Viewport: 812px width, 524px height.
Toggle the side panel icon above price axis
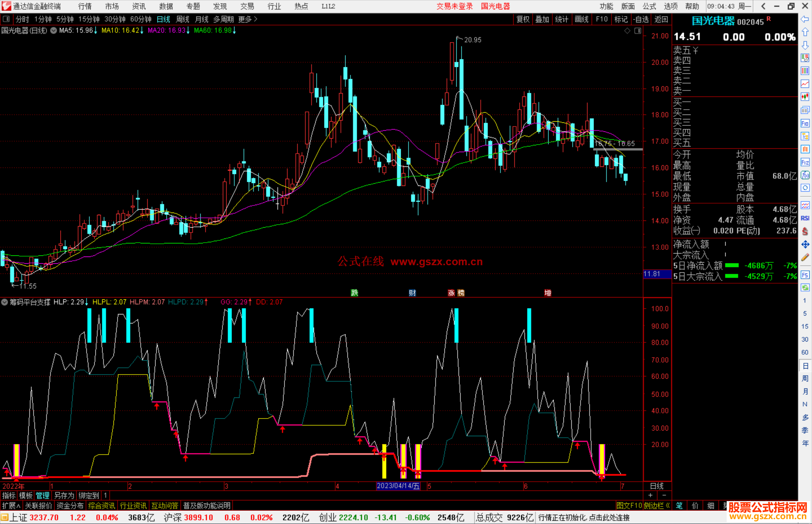pos(638,31)
